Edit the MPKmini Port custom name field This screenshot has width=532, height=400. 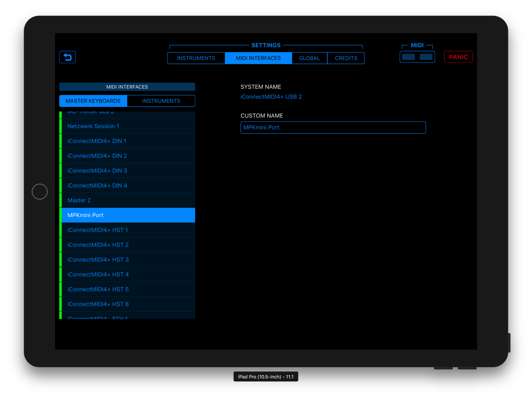point(333,127)
